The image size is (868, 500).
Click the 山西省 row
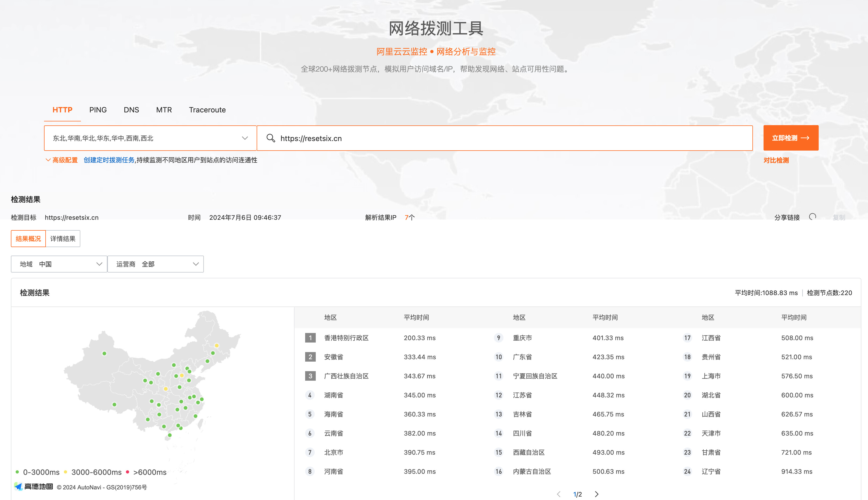[766, 414]
